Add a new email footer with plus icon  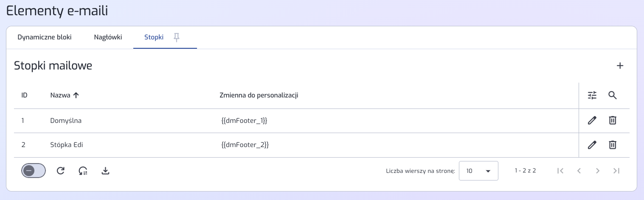click(x=620, y=66)
